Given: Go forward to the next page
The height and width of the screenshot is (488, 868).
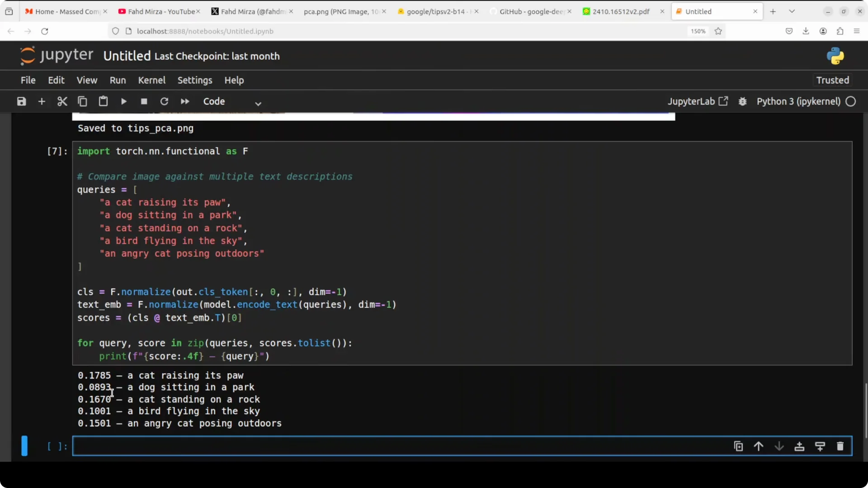Looking at the screenshot, I should pos(28,31).
